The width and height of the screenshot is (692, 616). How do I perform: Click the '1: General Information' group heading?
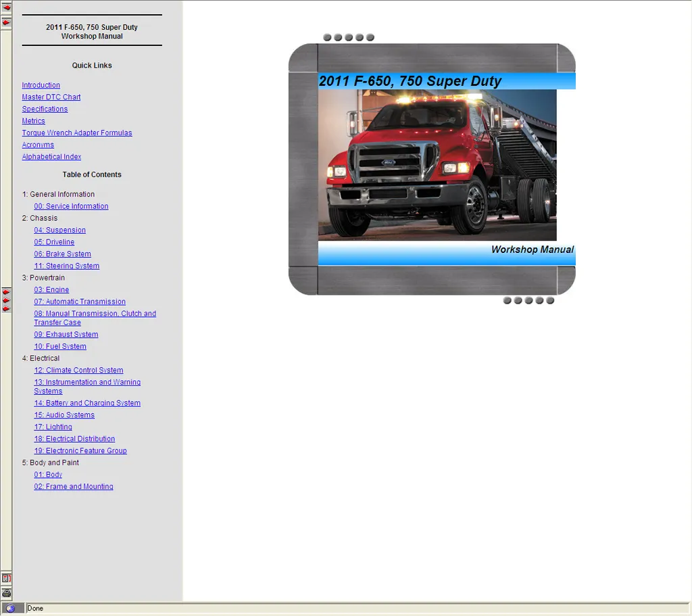pyautogui.click(x=58, y=194)
